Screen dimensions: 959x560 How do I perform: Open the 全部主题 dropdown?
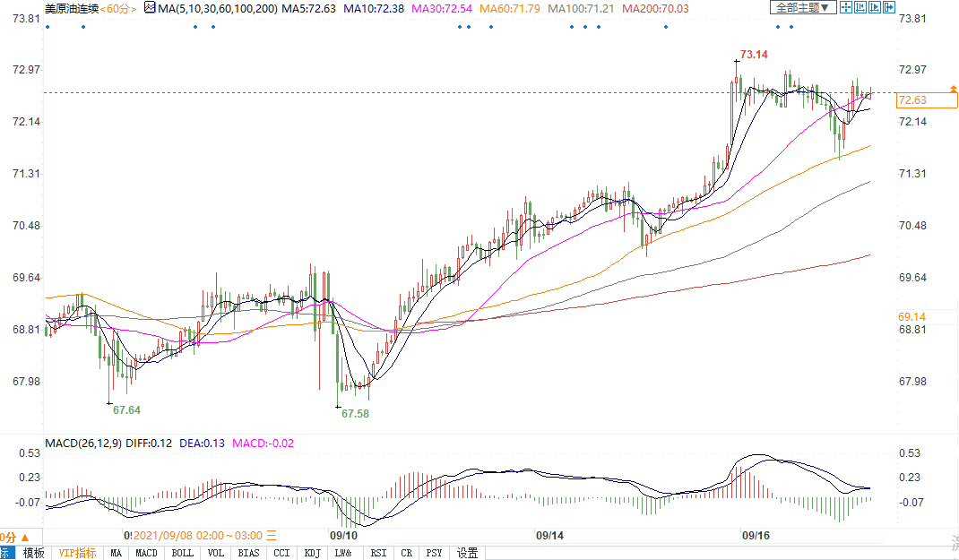[802, 7]
